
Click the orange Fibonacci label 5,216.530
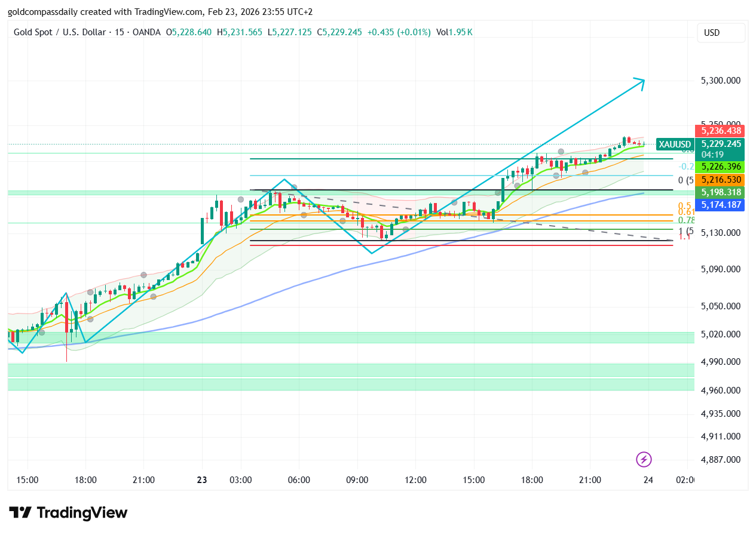[720, 179]
